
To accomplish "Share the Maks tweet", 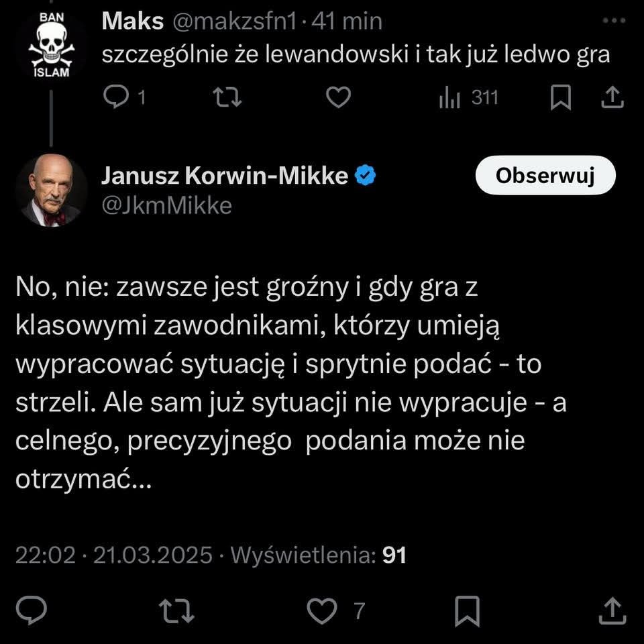I will [x=612, y=97].
